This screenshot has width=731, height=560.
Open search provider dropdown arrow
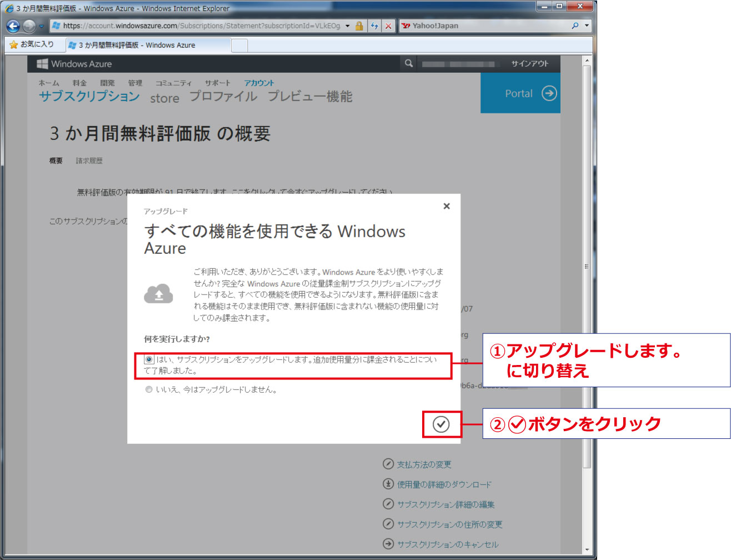pos(587,26)
